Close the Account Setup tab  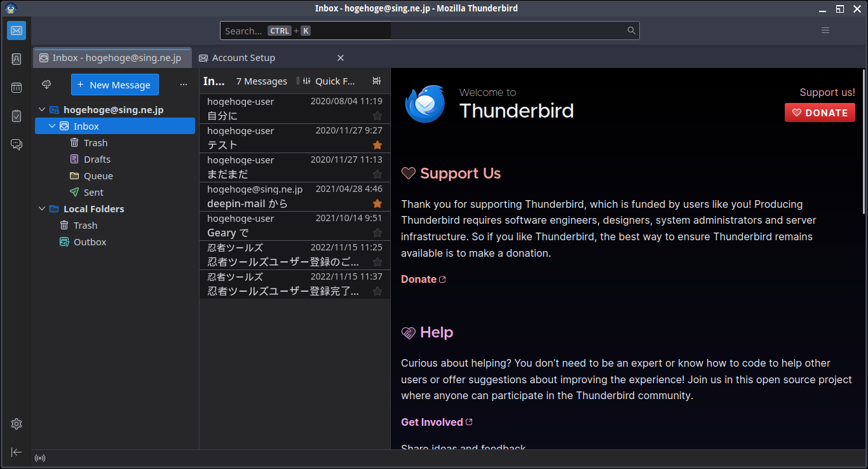pos(341,58)
